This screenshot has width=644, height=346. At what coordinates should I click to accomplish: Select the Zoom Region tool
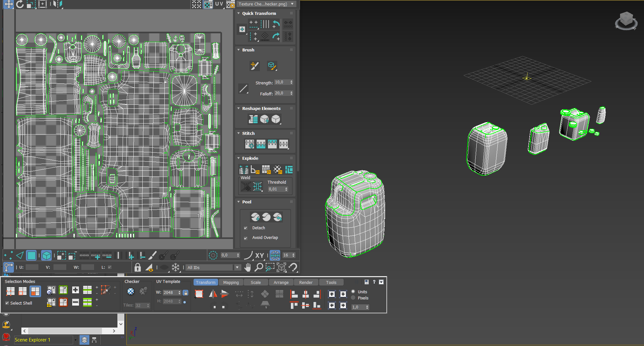tap(270, 267)
